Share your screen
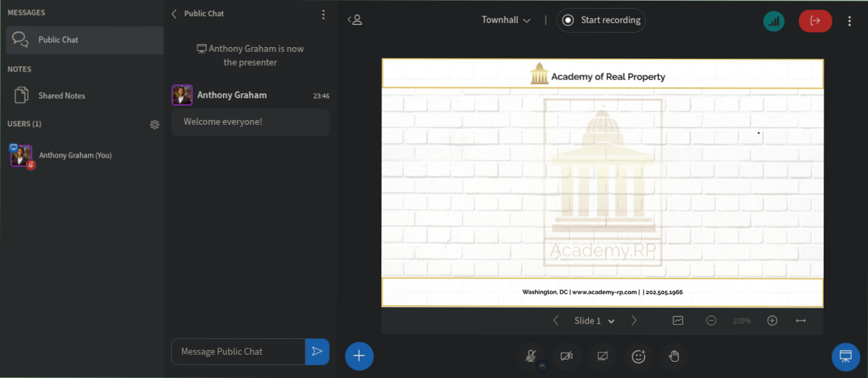This screenshot has width=868, height=378. (603, 355)
